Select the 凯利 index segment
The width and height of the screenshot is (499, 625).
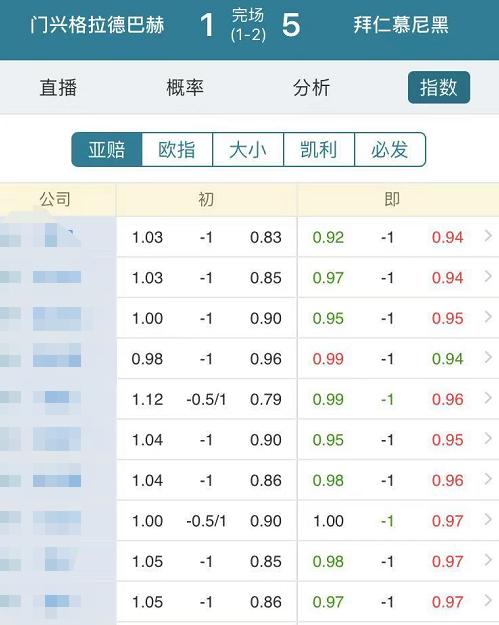(319, 149)
